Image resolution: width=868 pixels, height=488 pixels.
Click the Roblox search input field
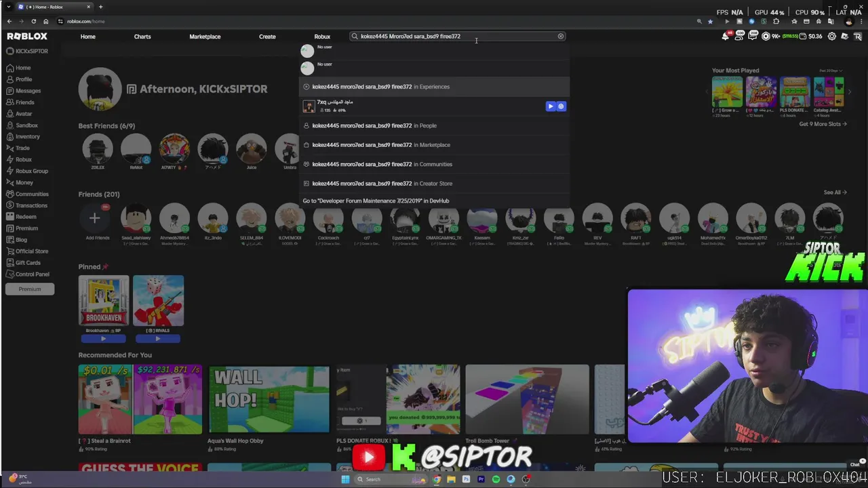(x=458, y=36)
